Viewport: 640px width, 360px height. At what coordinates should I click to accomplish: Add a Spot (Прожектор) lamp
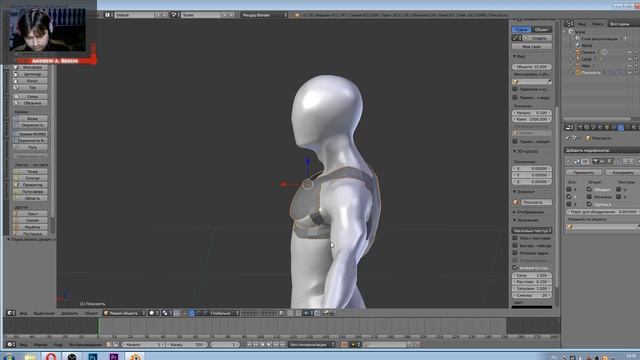[x=31, y=185]
